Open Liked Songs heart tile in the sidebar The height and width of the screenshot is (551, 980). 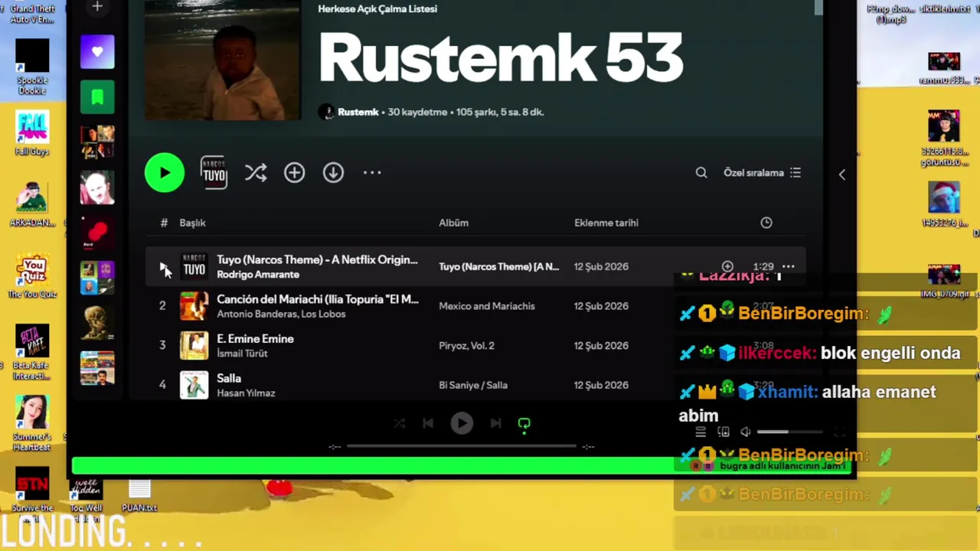[97, 52]
